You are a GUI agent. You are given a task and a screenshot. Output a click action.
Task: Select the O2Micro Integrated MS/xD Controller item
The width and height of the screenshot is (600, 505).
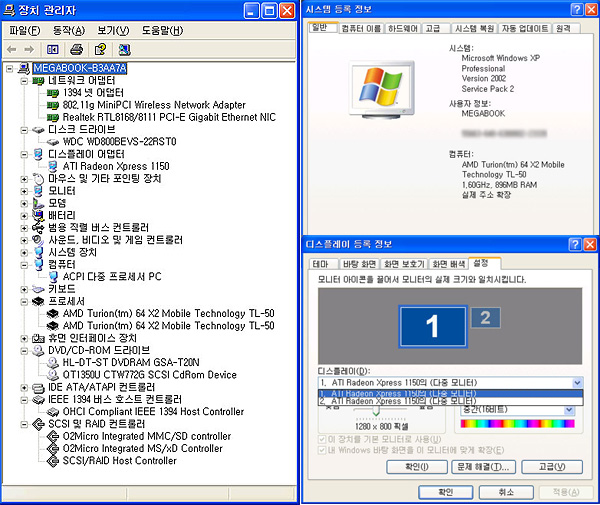[143, 449]
